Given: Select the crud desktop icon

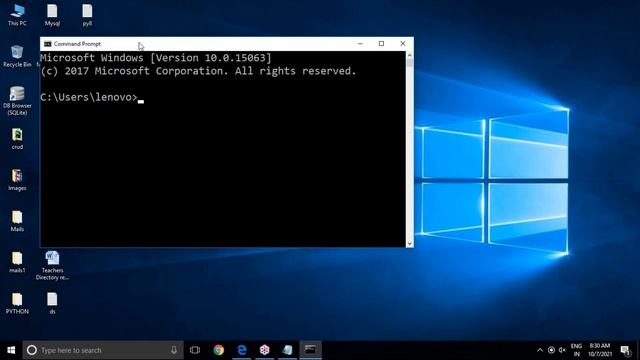Looking at the screenshot, I should (17, 139).
